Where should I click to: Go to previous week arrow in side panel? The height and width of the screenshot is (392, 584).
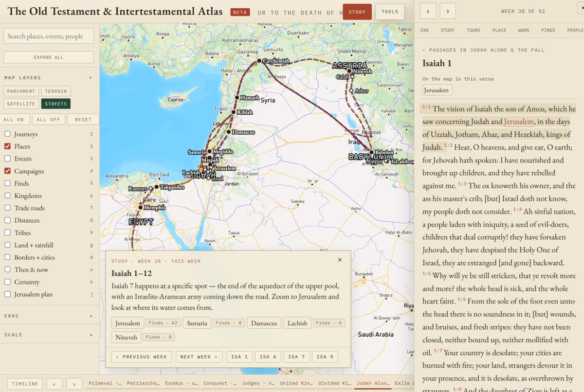click(428, 11)
